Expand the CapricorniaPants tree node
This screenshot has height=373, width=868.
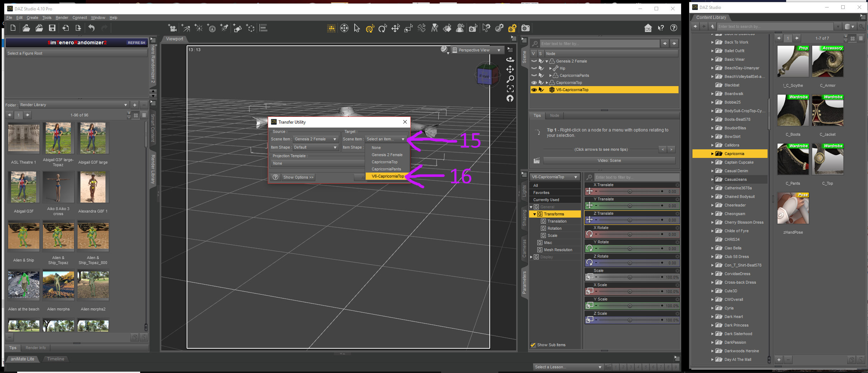click(x=550, y=75)
